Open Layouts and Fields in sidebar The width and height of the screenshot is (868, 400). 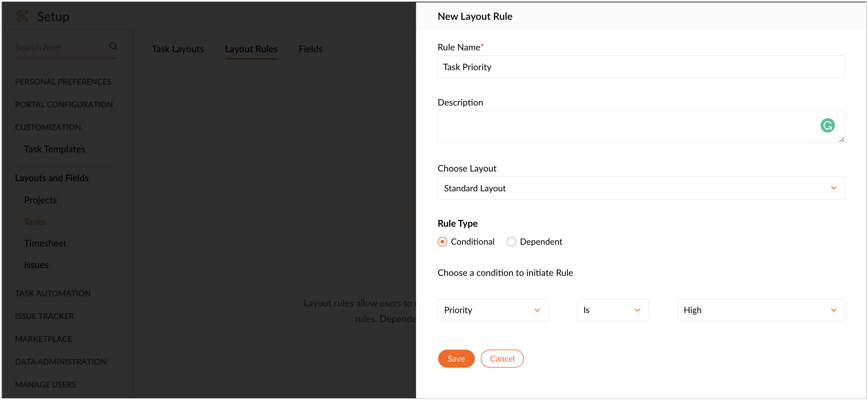click(52, 178)
